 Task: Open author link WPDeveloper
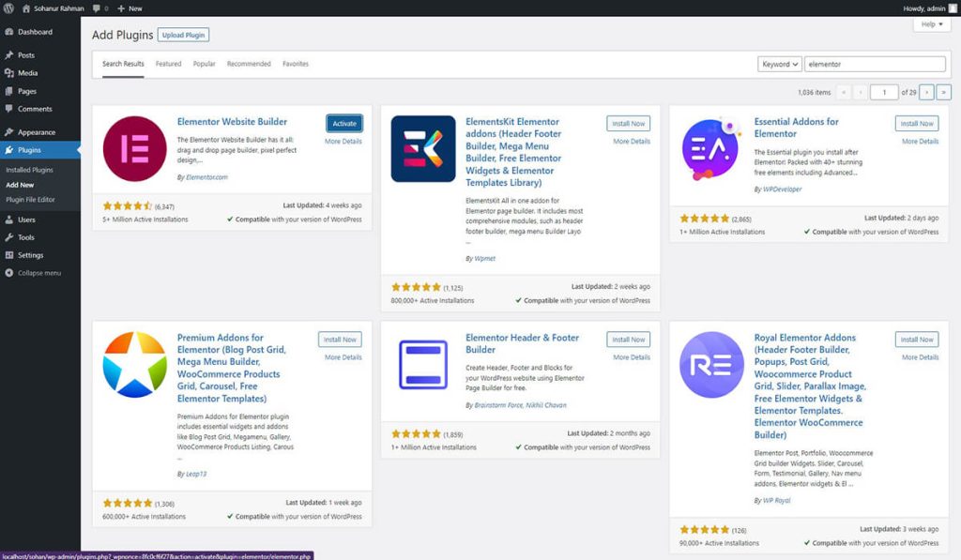point(782,189)
